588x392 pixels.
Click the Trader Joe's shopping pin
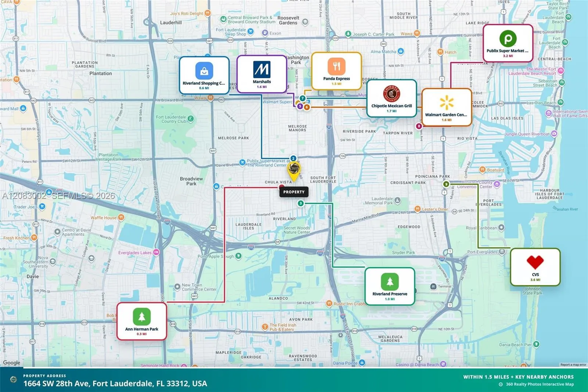click(x=42, y=206)
